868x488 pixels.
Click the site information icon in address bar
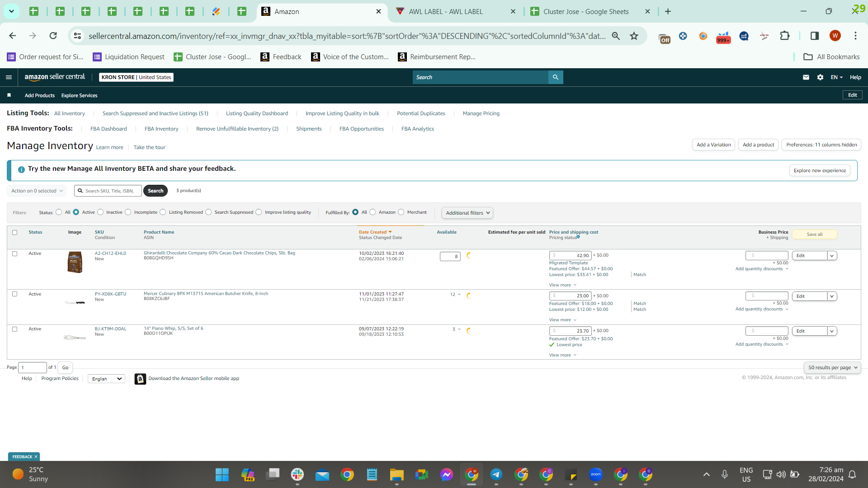pos(77,36)
